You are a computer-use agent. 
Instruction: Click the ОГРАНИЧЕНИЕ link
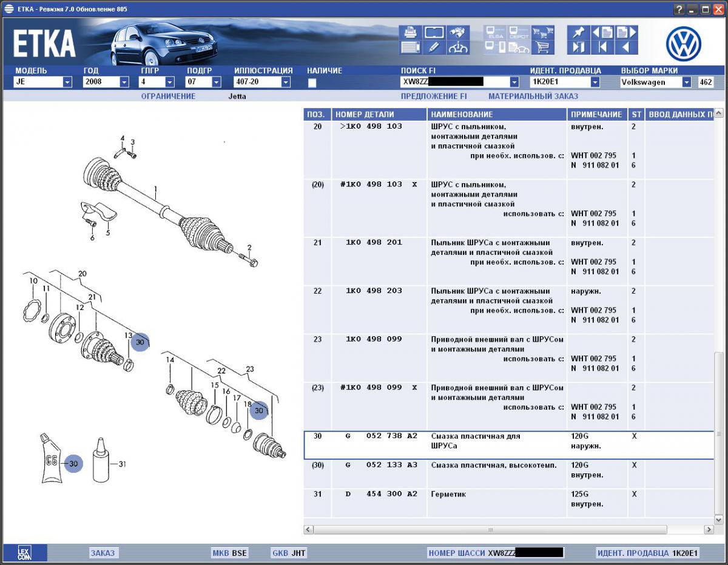(168, 96)
